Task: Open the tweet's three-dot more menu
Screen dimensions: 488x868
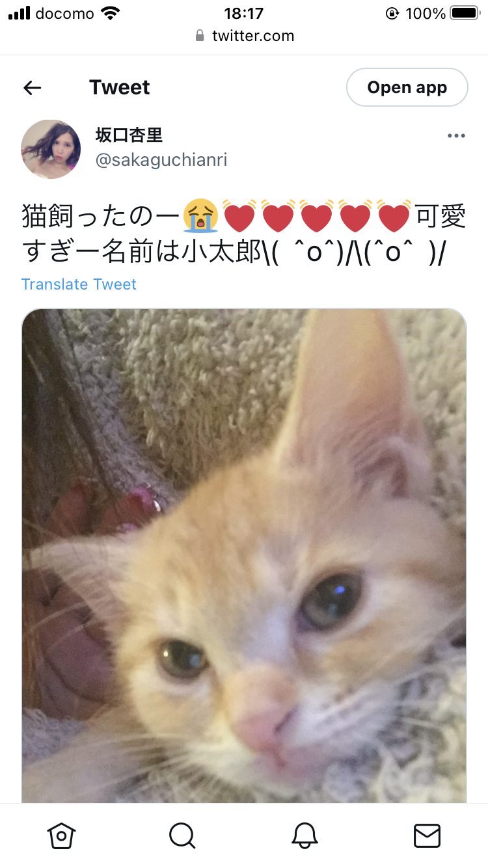Action: point(456,135)
